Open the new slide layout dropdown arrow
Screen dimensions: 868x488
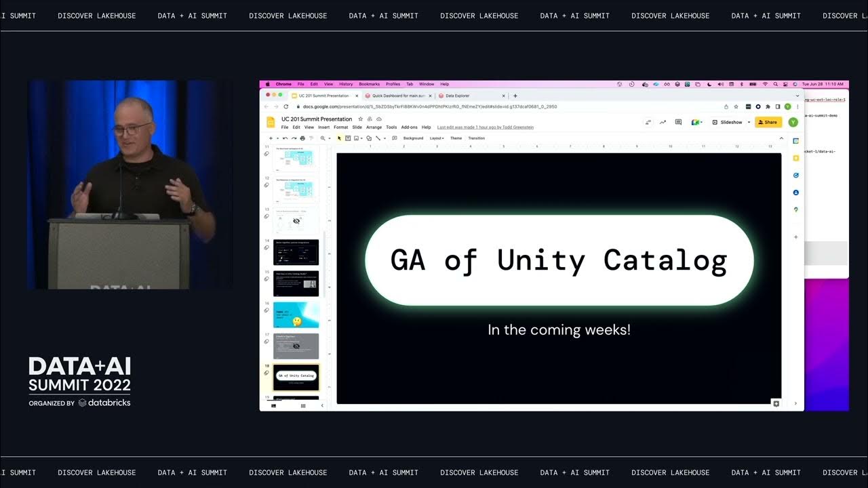pos(277,138)
